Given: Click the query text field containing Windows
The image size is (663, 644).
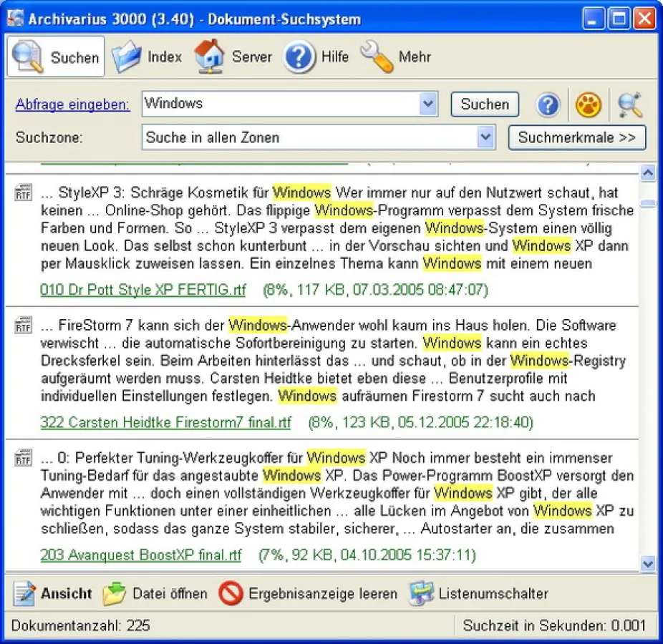Looking at the screenshot, I should (x=279, y=104).
